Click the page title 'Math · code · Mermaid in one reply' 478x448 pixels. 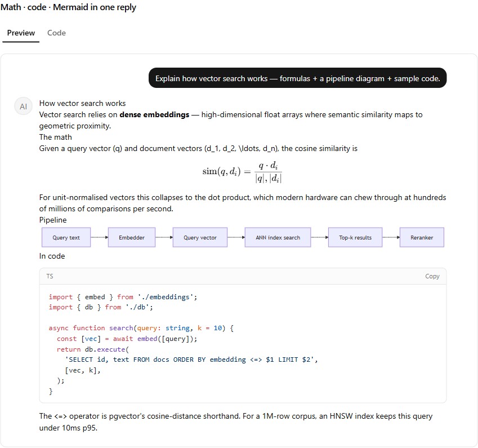pos(68,7)
